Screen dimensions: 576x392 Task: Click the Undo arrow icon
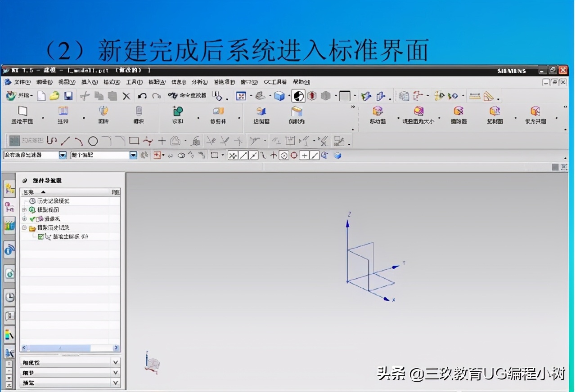click(x=142, y=95)
